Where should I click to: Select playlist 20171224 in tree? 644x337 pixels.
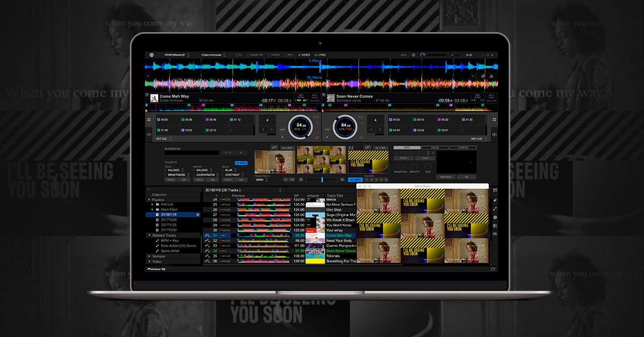(x=169, y=219)
